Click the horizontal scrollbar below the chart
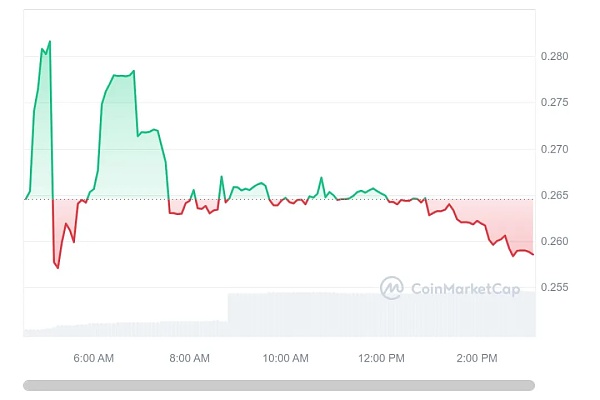600x400 pixels. (x=279, y=385)
